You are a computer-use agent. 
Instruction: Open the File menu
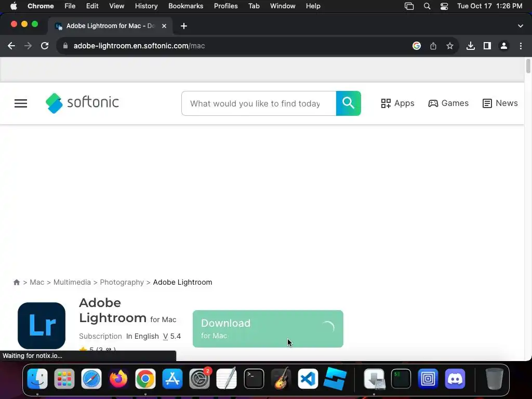(70, 6)
